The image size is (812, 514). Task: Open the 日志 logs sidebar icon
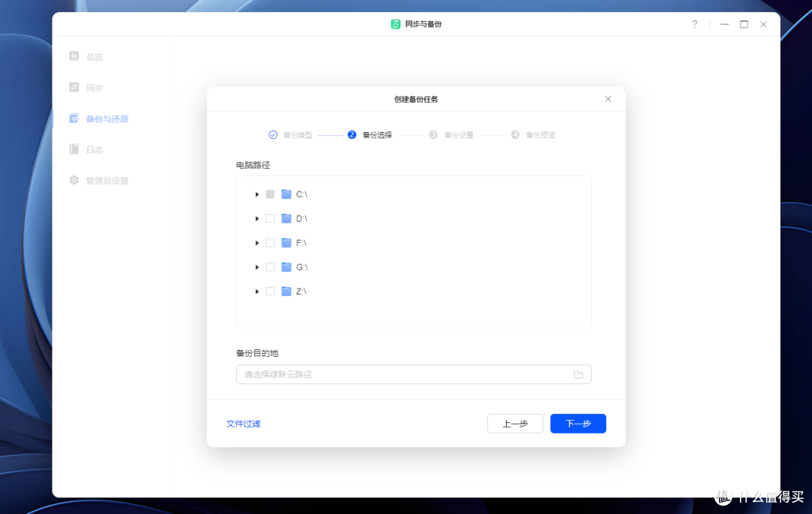pyautogui.click(x=74, y=149)
